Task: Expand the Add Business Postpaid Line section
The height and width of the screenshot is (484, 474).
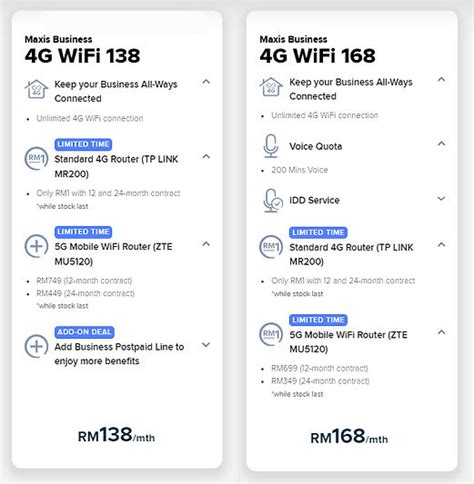Action: pyautogui.click(x=206, y=345)
